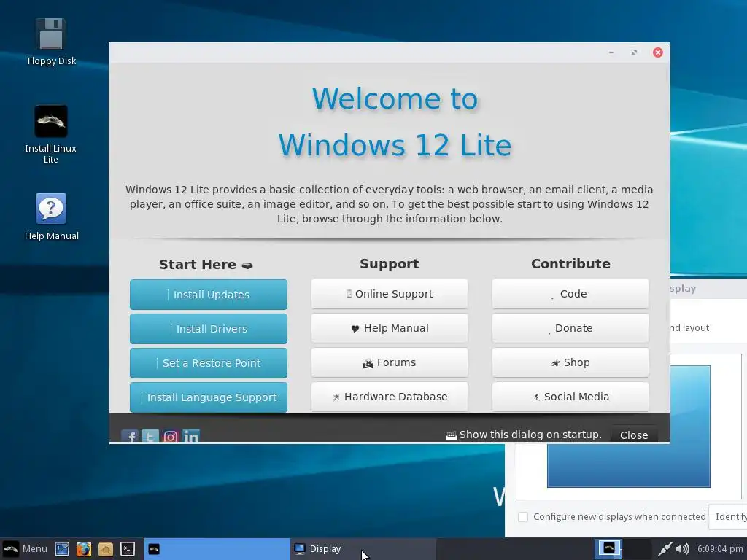Click the Donate button

pyautogui.click(x=570, y=328)
